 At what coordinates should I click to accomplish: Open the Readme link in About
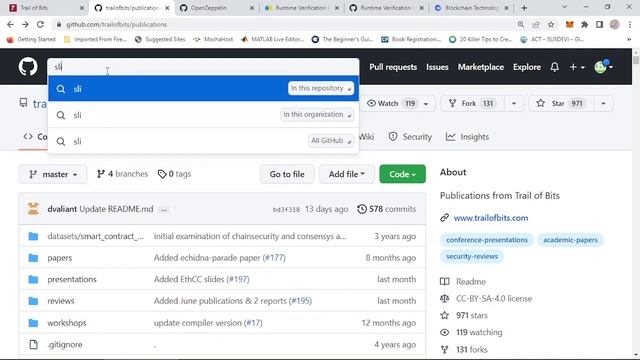point(471,282)
